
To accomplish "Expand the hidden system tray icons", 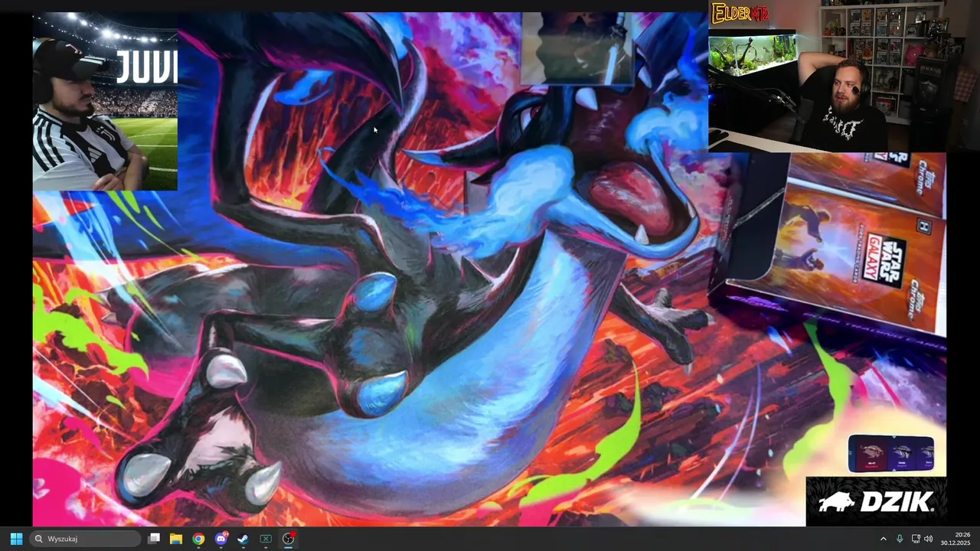I will pyautogui.click(x=883, y=539).
